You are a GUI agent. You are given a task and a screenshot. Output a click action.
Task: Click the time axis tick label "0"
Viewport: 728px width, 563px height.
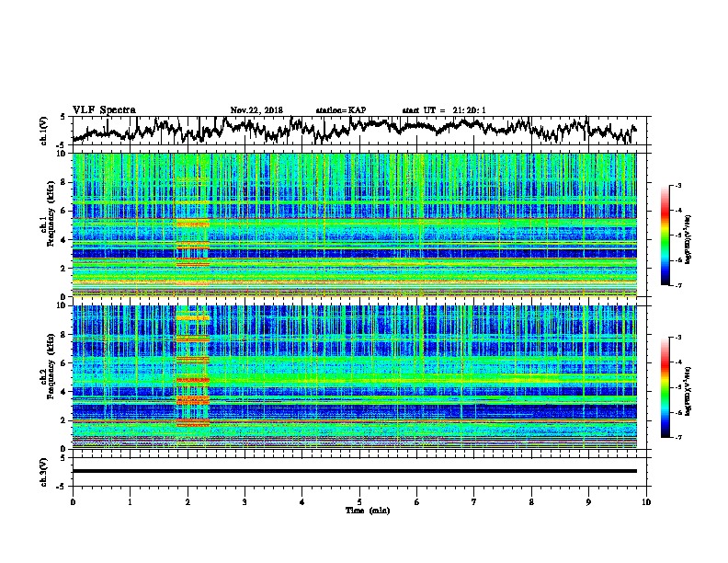(x=73, y=501)
